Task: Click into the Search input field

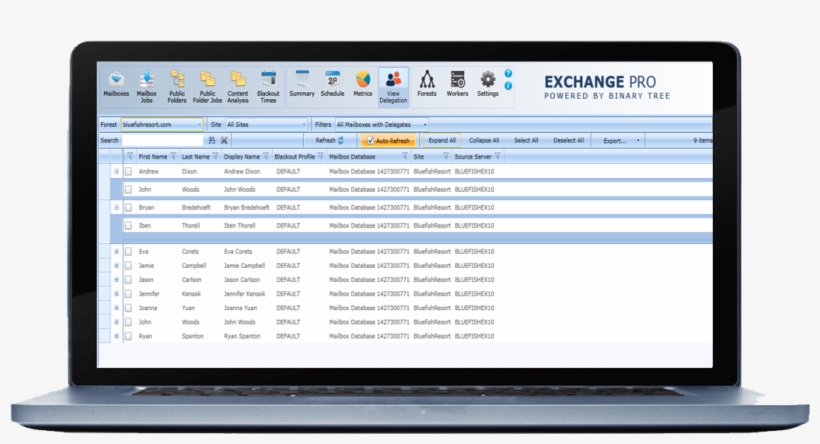Action: click(163, 140)
